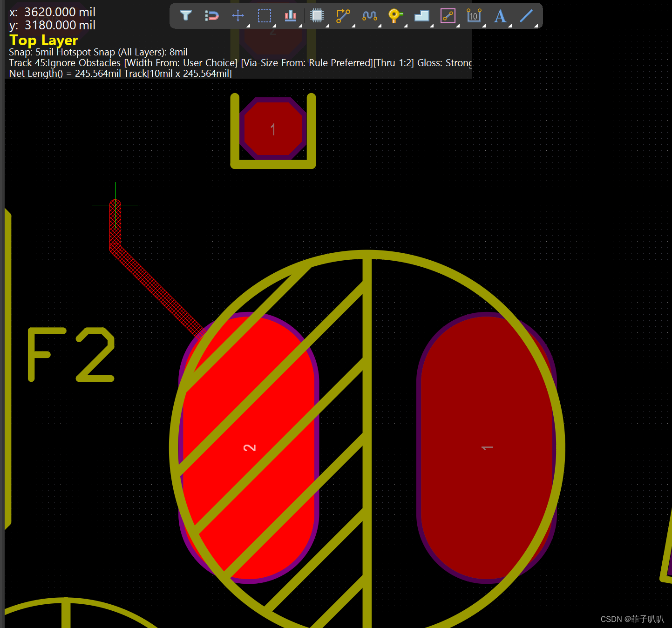Image resolution: width=672 pixels, height=628 pixels.
Task: Click pad 2 of component F2
Action: point(249,448)
